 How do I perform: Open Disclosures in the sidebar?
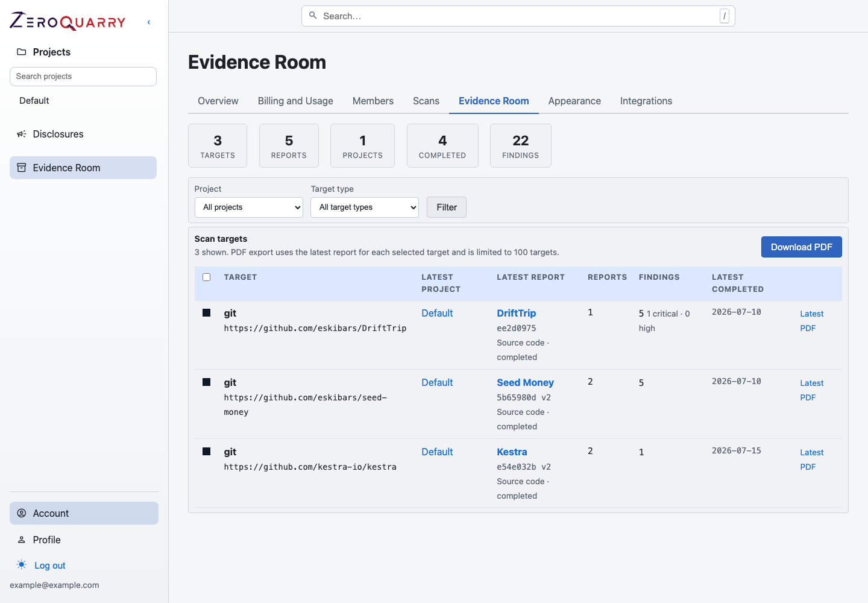[83, 134]
